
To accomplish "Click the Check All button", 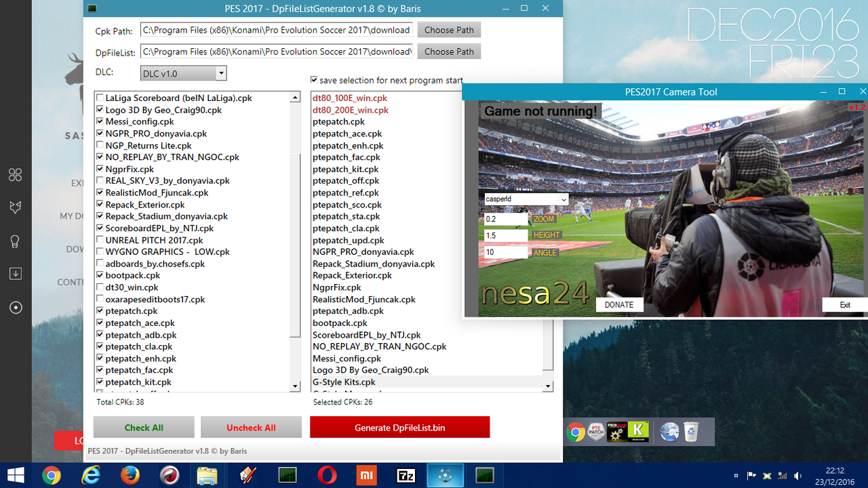I will coord(144,428).
